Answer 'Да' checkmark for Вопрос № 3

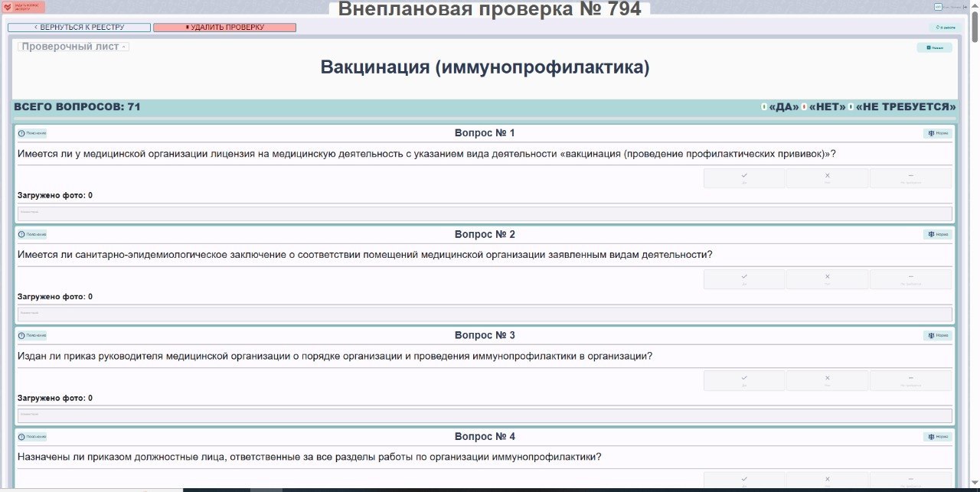744,380
